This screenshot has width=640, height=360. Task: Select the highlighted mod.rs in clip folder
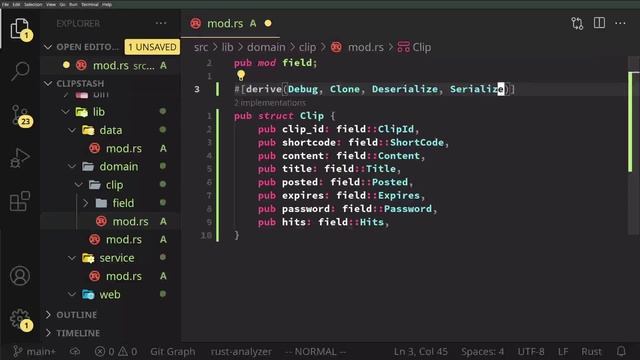tap(111, 221)
